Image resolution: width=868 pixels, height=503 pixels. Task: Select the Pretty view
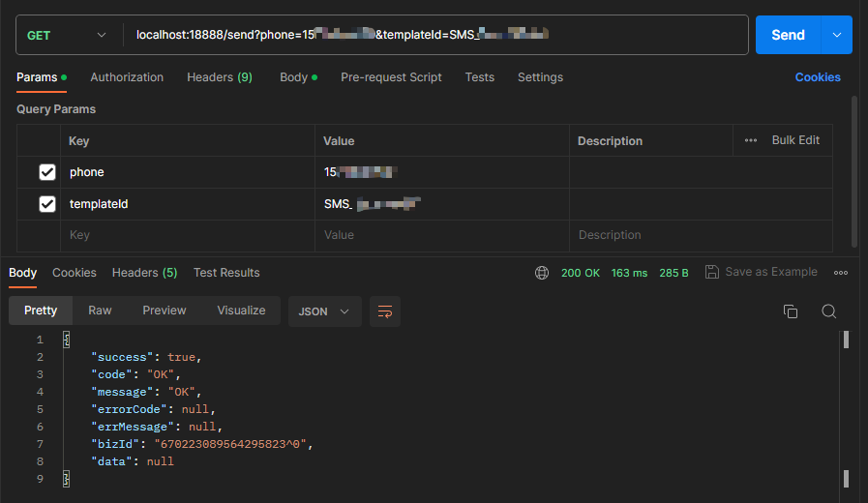click(x=41, y=311)
